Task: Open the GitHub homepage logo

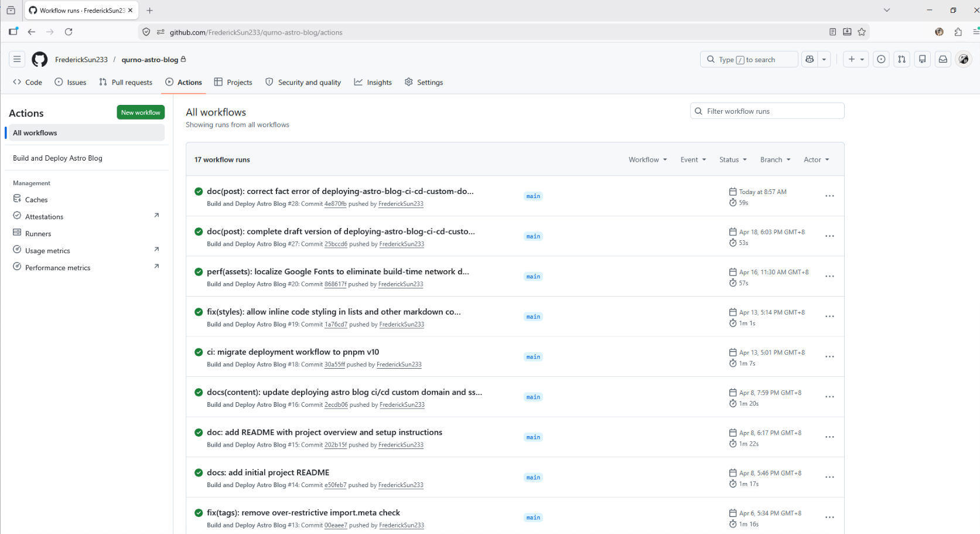Action: [39, 59]
